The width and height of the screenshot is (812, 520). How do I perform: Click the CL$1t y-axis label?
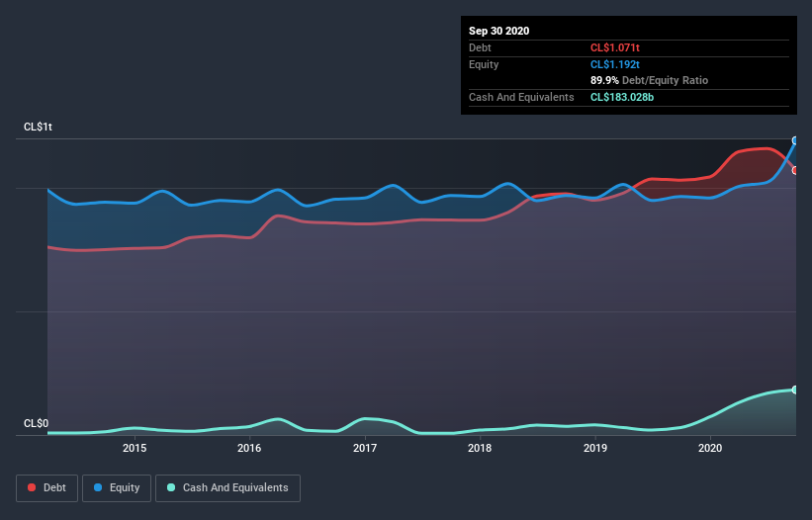coord(38,127)
